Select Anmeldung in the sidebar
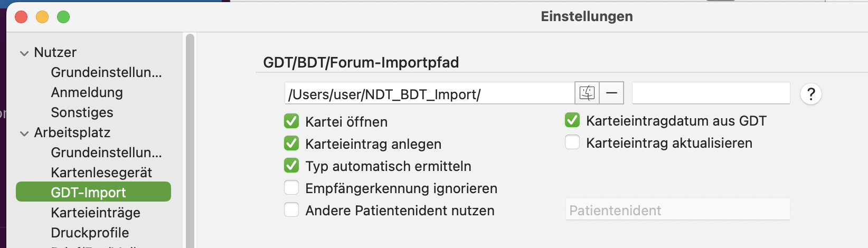Image resolution: width=868 pixels, height=248 pixels. click(87, 92)
